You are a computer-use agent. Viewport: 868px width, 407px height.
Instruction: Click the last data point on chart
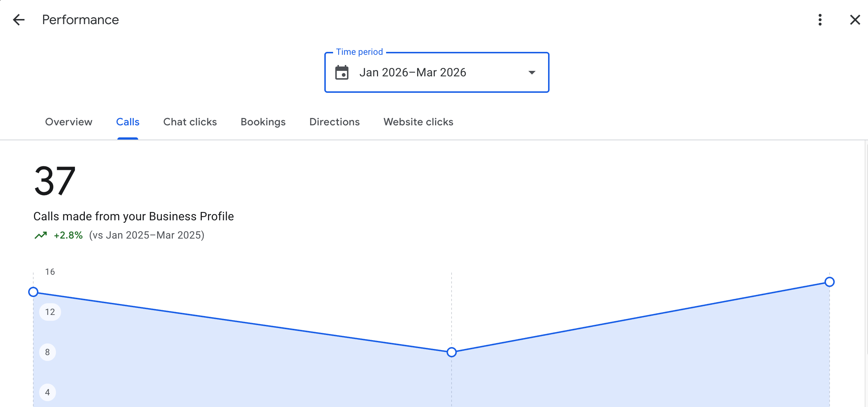pos(829,282)
